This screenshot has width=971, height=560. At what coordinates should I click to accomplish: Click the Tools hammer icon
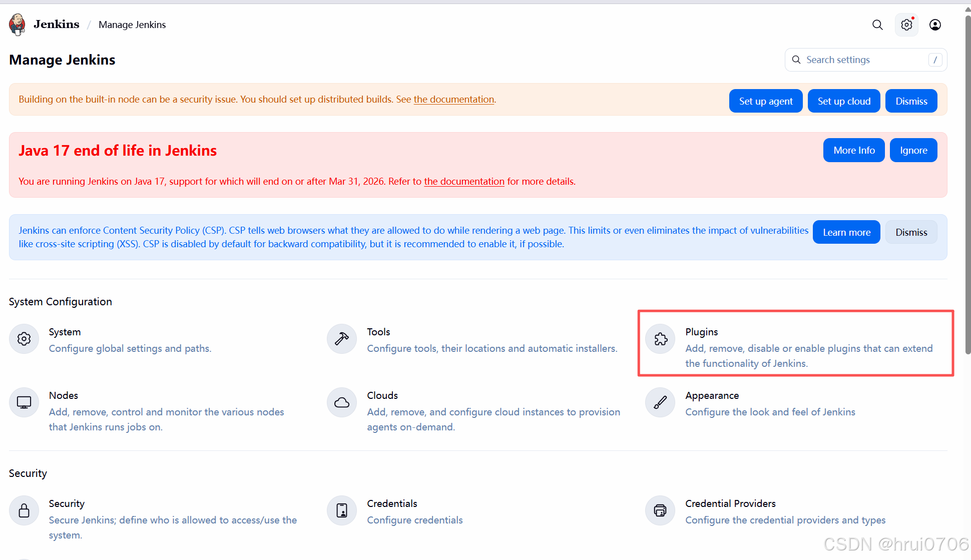tap(342, 339)
